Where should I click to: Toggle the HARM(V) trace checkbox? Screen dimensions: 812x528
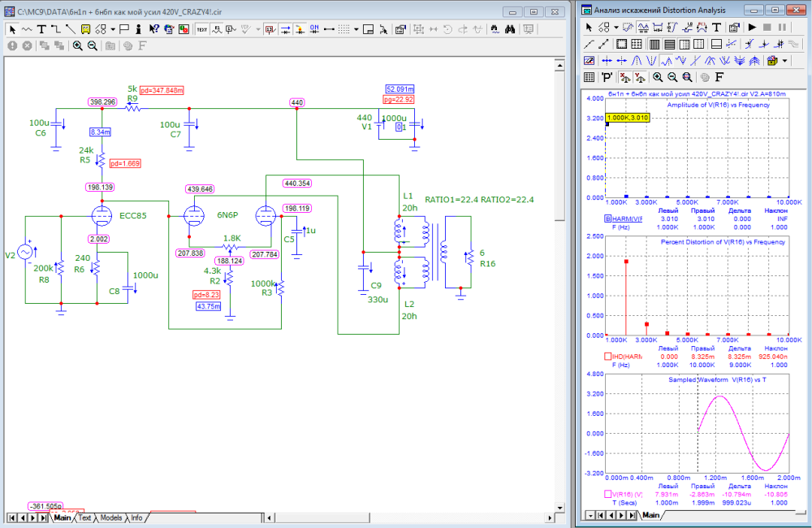coord(607,219)
